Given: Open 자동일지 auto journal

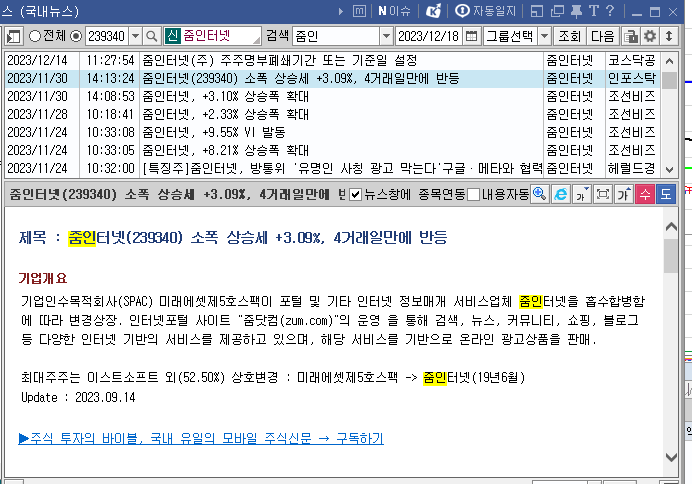Looking at the screenshot, I should coord(485,11).
